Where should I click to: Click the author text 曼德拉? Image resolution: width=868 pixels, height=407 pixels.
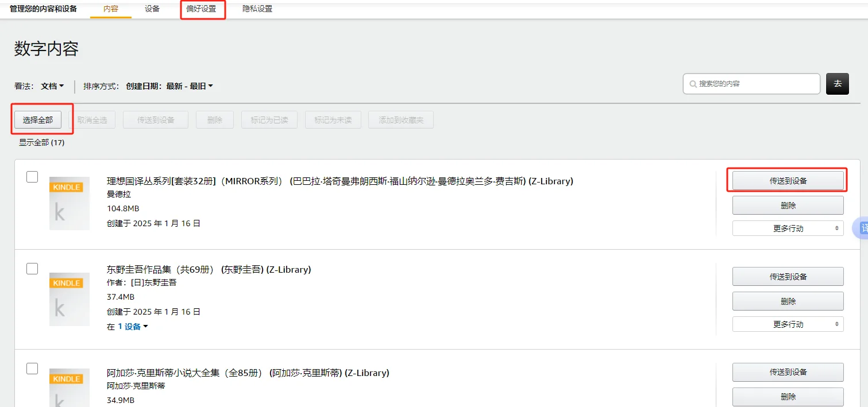[x=119, y=194]
